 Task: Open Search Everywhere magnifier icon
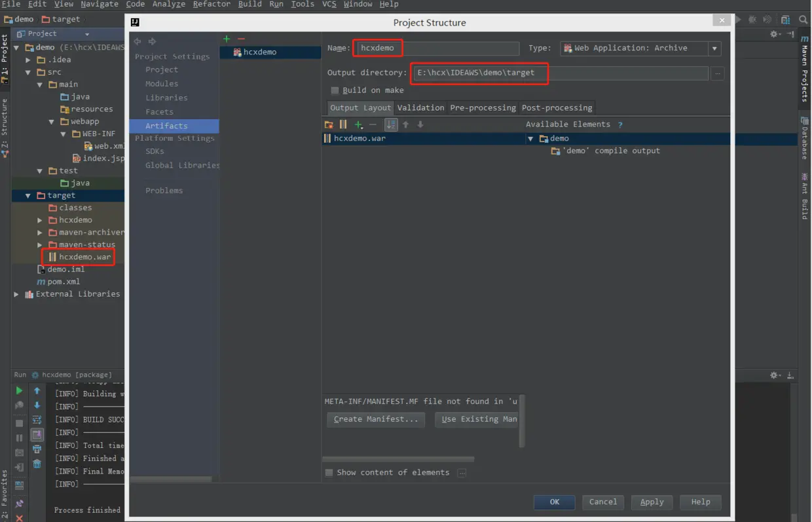coord(803,20)
